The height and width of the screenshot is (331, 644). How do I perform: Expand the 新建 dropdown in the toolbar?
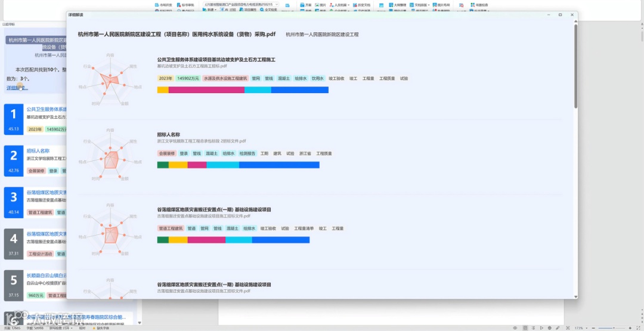point(210,10)
